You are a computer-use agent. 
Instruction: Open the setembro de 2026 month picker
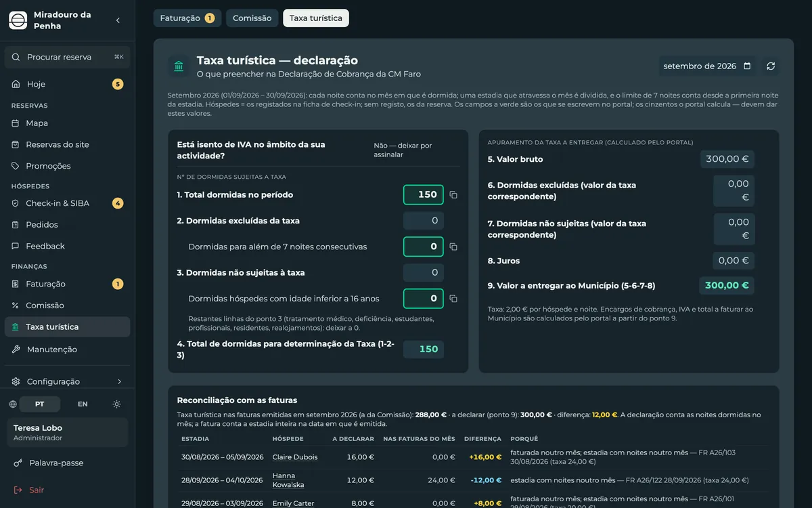[x=707, y=66]
